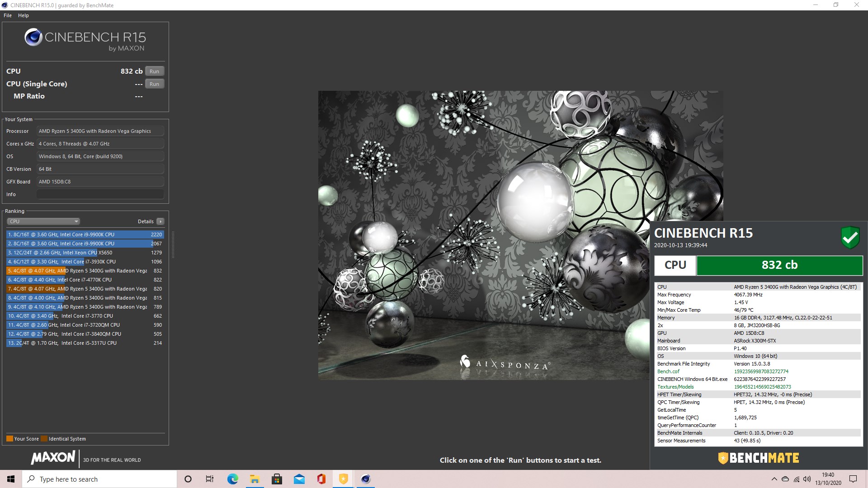Screen dimensions: 868x488
Task: Select the Mainboard ASRock X300M-STX value
Action: 755,341
